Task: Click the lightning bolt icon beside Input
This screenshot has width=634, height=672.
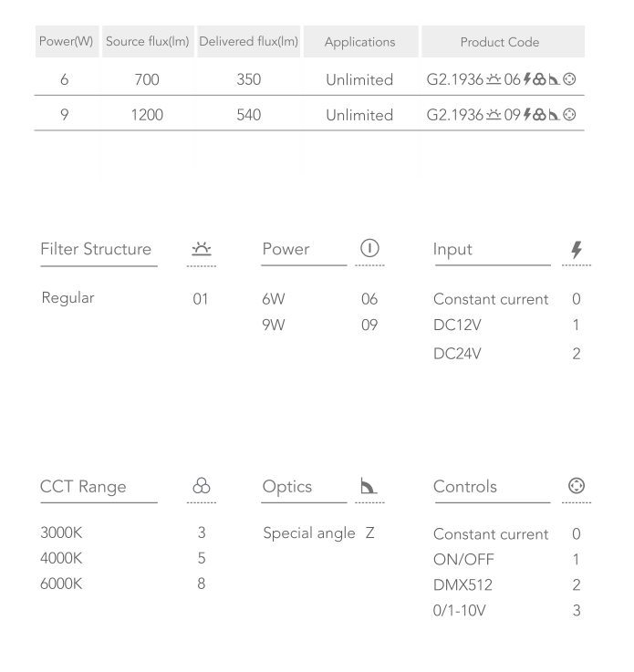Action: [x=576, y=249]
